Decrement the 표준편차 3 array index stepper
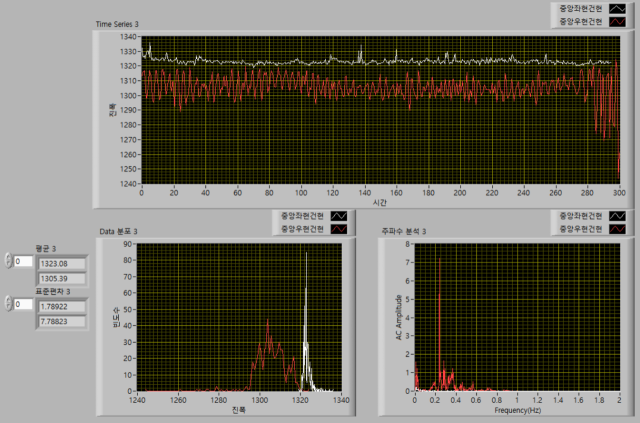 coord(8,307)
